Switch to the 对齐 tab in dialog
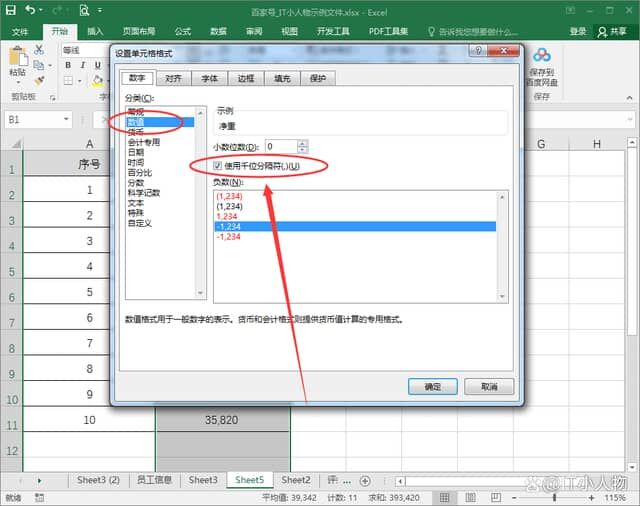This screenshot has height=506, width=640. click(173, 78)
